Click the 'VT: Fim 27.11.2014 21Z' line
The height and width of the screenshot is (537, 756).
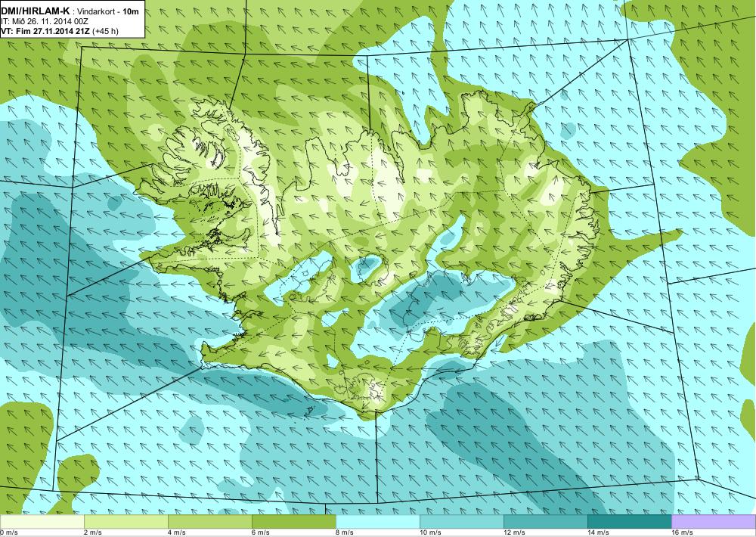[45, 31]
